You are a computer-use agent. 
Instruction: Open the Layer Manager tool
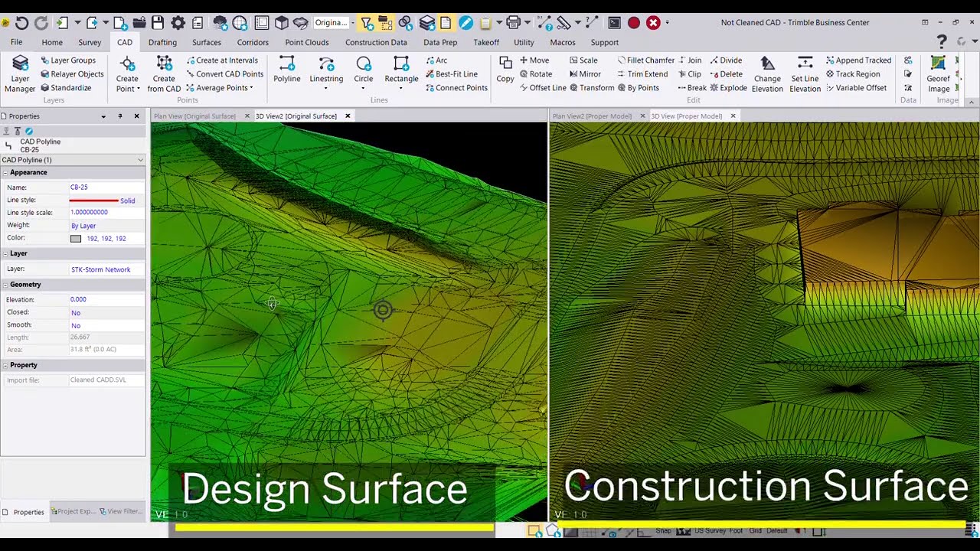point(20,74)
